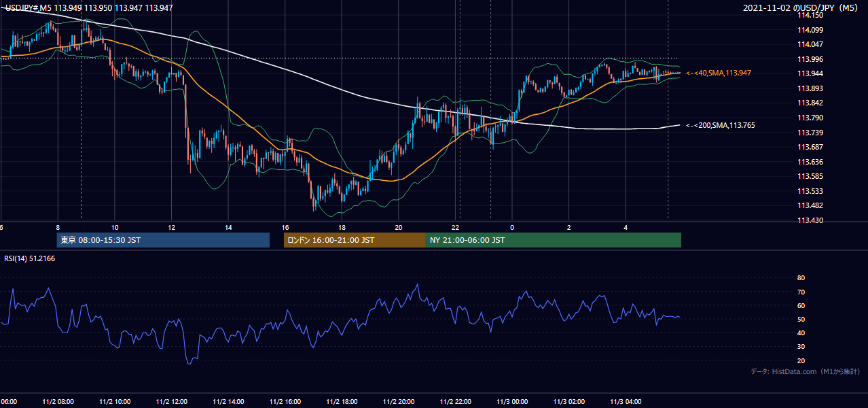Click hour label 8 under price chart
Image resolution: width=868 pixels, height=408 pixels.
(x=58, y=228)
